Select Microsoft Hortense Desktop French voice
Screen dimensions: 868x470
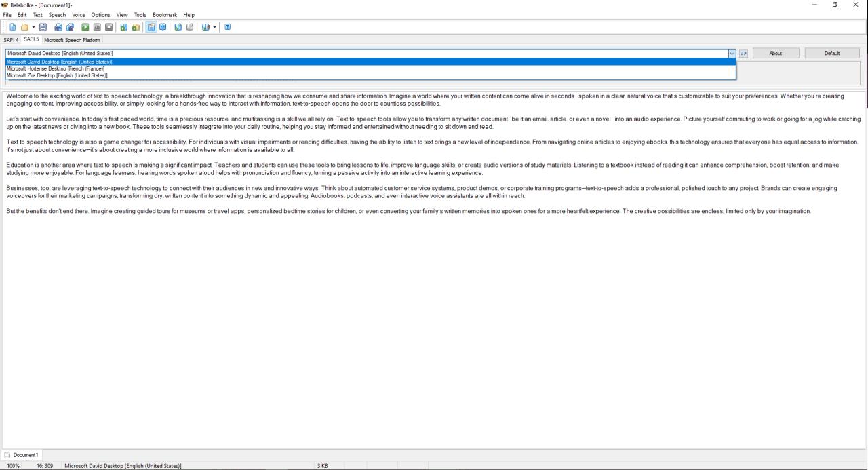point(371,68)
